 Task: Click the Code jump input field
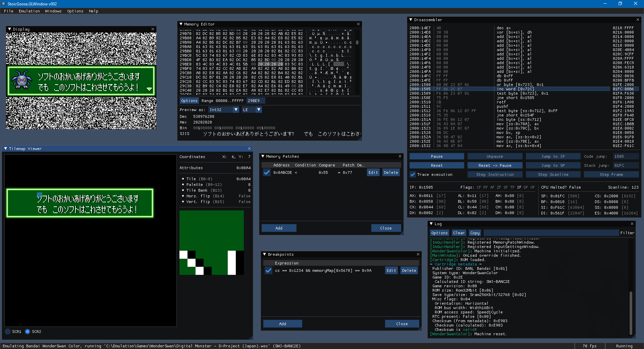point(626,156)
